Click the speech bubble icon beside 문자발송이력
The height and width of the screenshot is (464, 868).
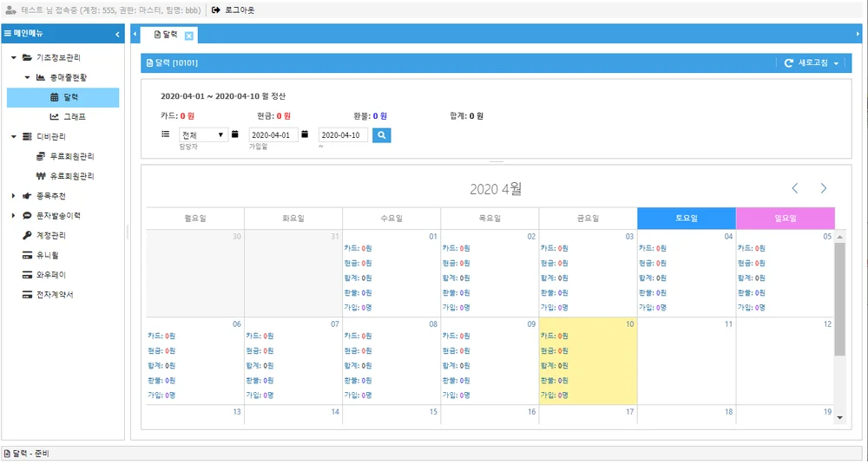click(x=27, y=216)
